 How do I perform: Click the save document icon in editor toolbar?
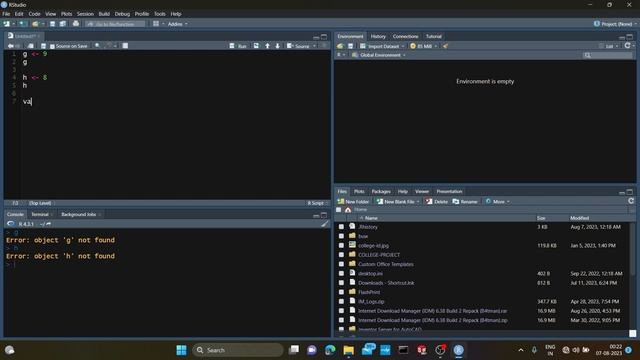tap(43, 46)
